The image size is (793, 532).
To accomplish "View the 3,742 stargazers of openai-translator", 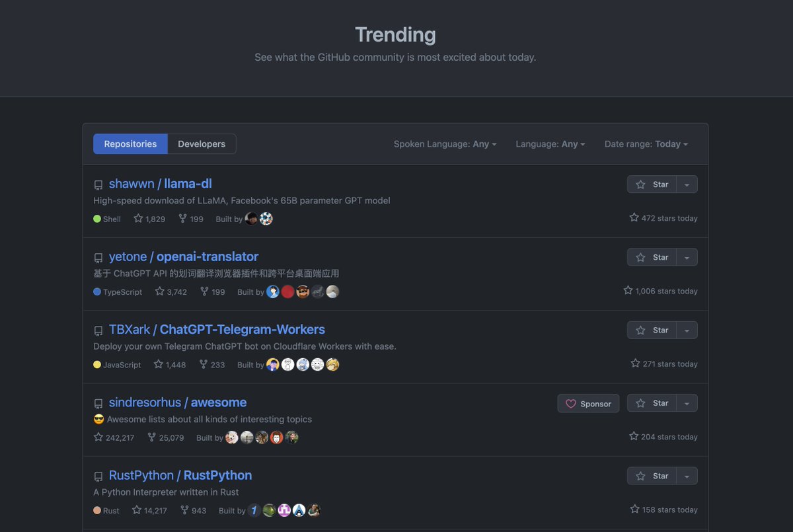I will [171, 291].
